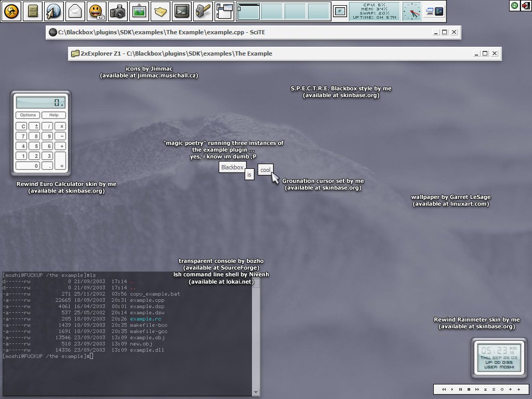The image size is (532, 399).
Task: Skip forward in media bar
Action: (x=477, y=389)
